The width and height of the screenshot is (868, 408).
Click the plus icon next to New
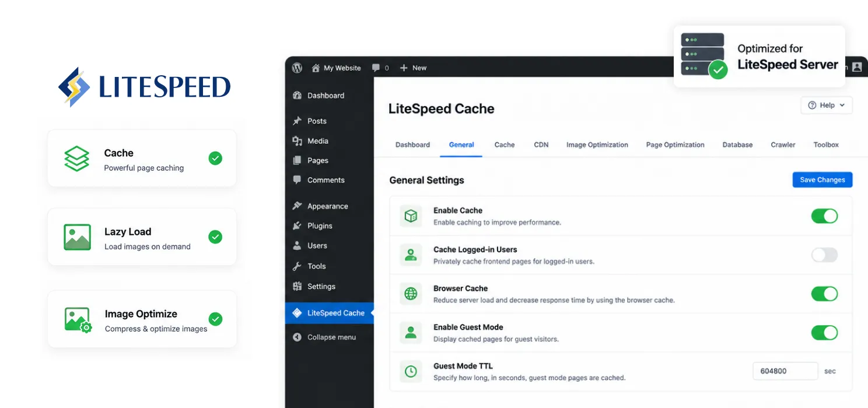(x=404, y=68)
